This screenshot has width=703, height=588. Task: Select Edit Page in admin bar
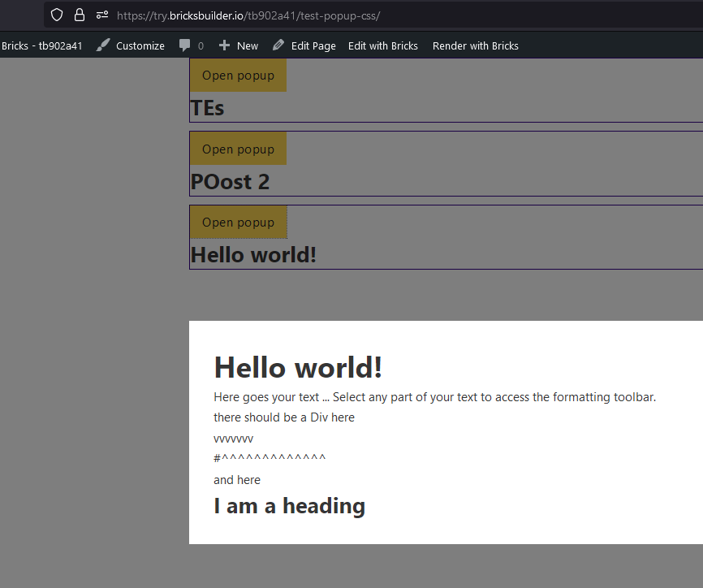[x=313, y=45]
